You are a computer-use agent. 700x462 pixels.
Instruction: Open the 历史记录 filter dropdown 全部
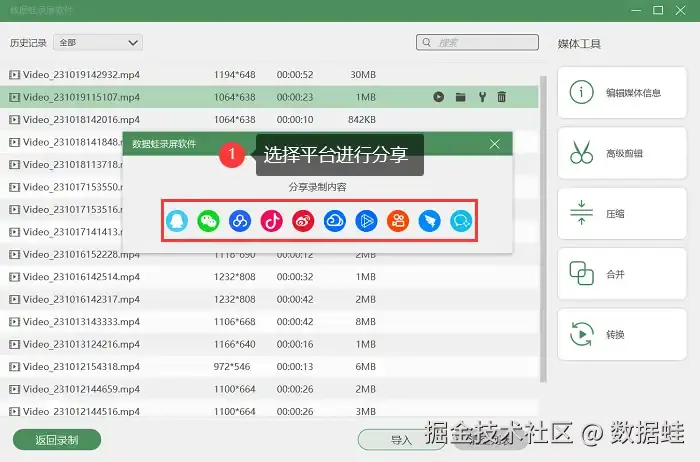click(x=98, y=42)
